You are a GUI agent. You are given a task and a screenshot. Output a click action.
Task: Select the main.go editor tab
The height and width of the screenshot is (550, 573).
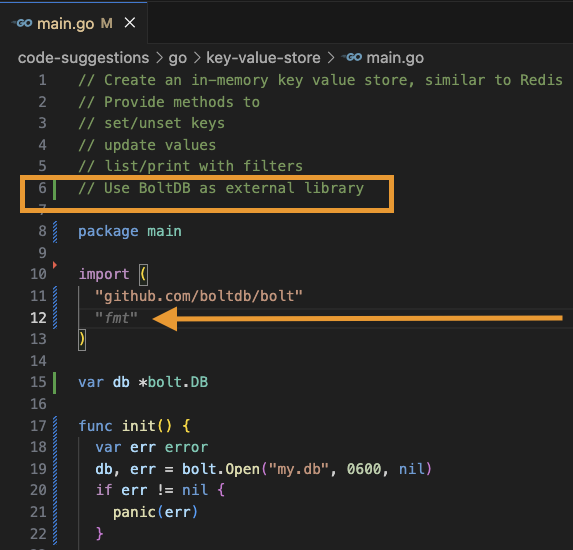point(73,24)
